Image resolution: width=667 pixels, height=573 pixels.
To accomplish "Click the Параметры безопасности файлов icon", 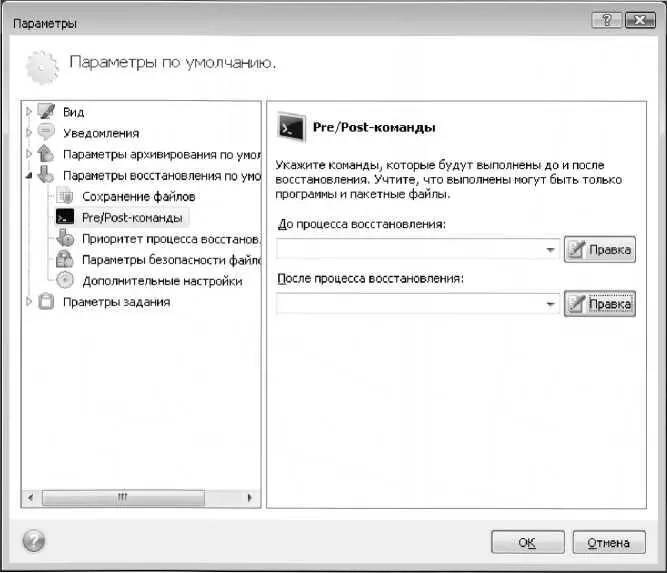I will click(66, 260).
